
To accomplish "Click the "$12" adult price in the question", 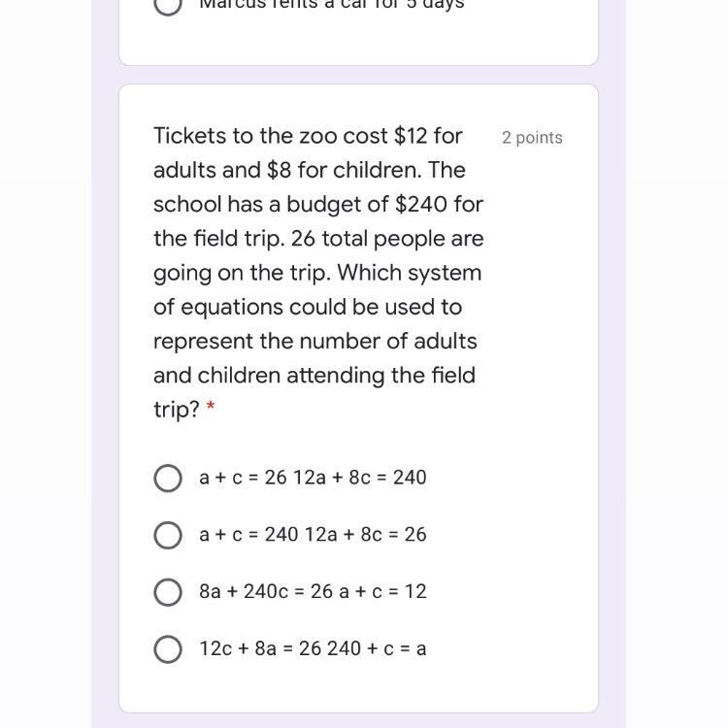I will tap(411, 136).
